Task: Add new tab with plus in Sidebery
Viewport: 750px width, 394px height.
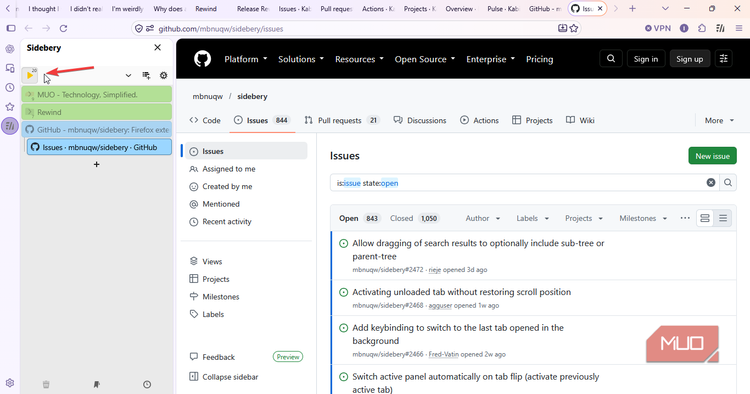Action: [x=97, y=164]
